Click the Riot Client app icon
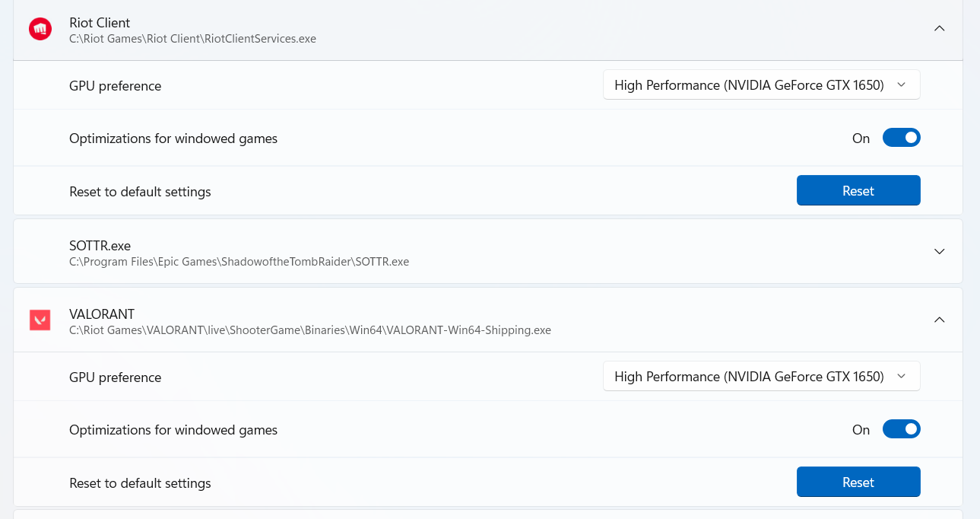The image size is (980, 519). 40,30
